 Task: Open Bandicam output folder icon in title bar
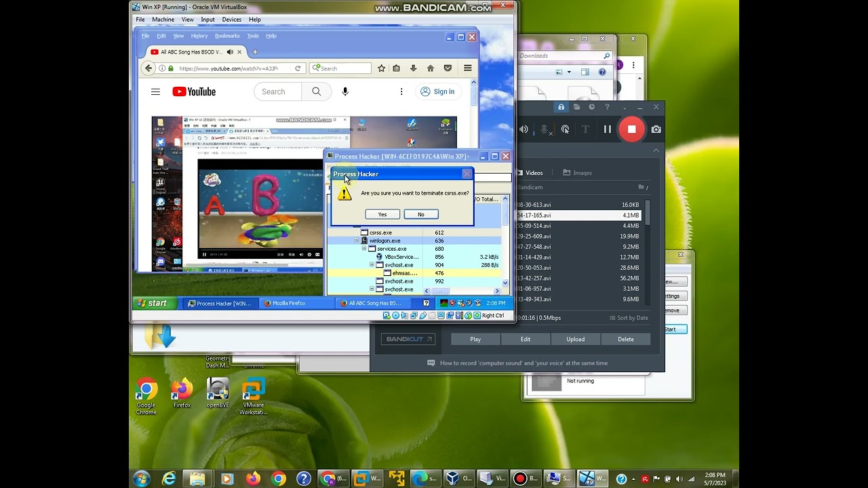coord(576,107)
